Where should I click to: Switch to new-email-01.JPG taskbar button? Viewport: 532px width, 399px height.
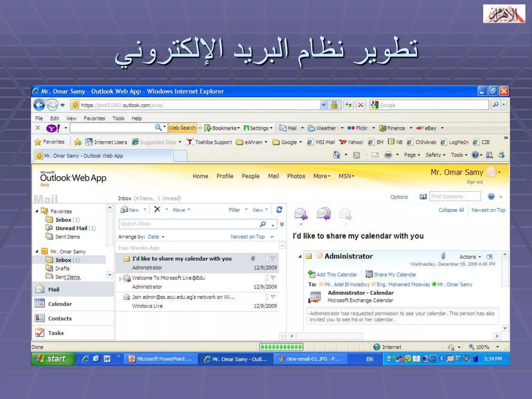coord(310,359)
